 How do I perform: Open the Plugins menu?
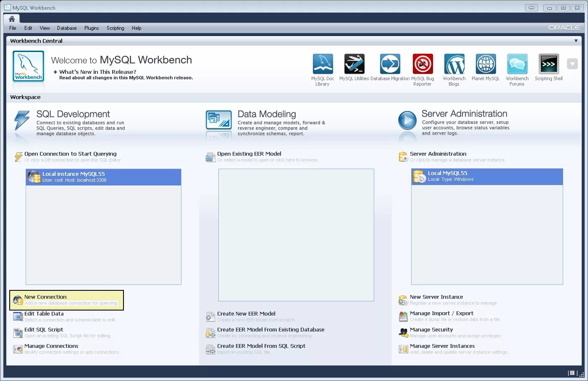92,28
